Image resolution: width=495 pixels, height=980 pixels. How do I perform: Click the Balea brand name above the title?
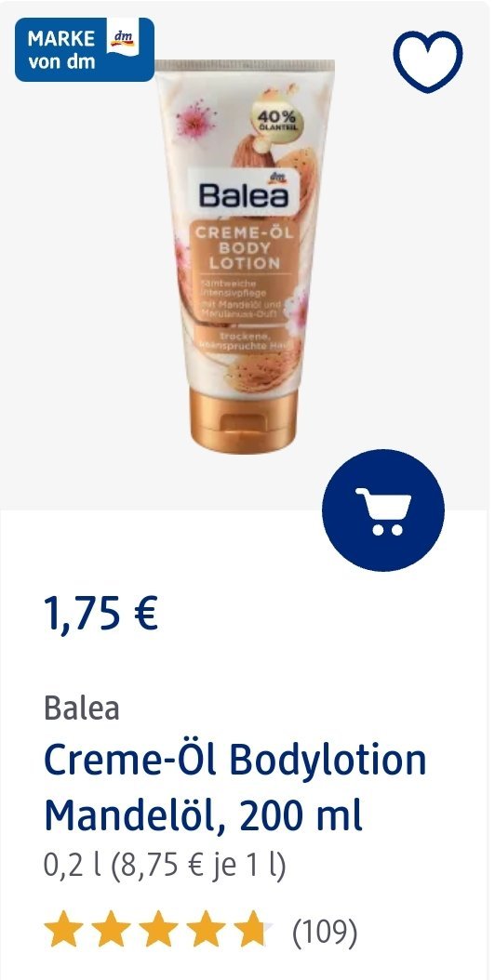81,709
